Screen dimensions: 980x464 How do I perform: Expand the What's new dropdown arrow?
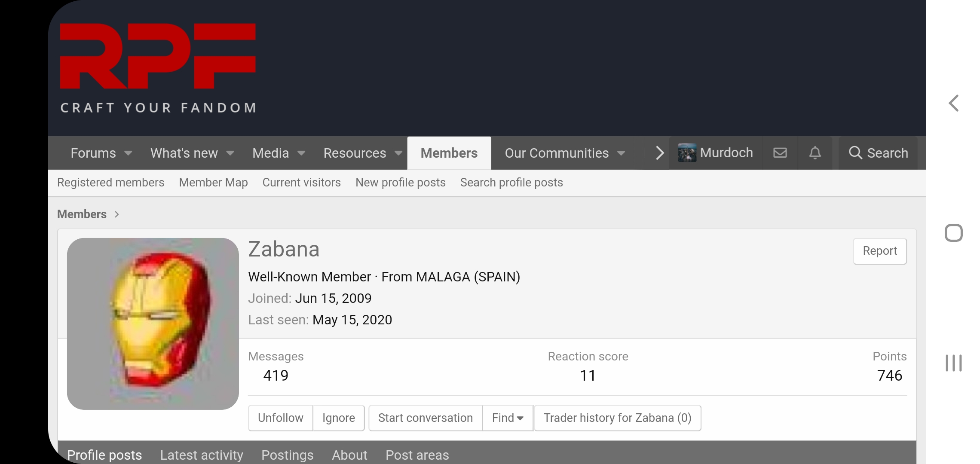coord(230,153)
